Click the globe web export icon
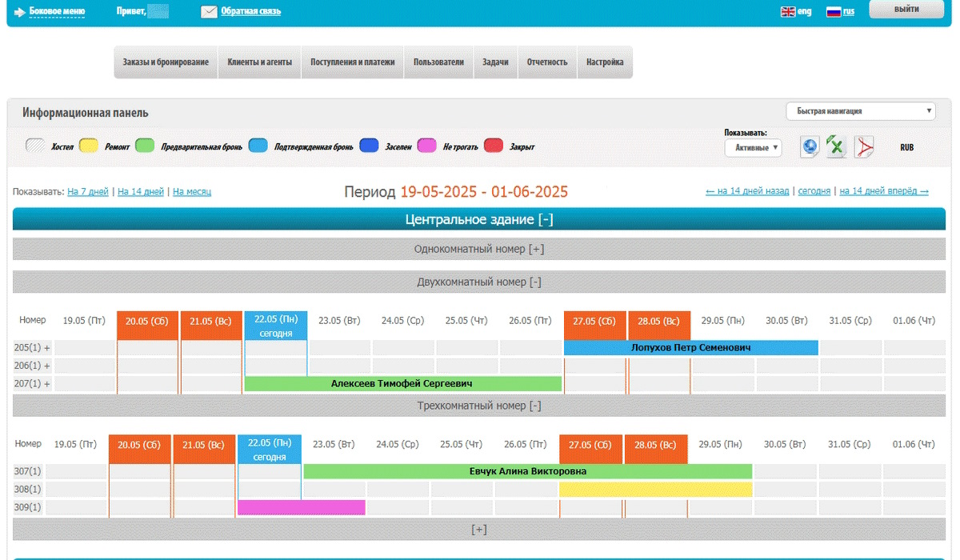Viewport: 960px width, 560px height. (x=810, y=146)
